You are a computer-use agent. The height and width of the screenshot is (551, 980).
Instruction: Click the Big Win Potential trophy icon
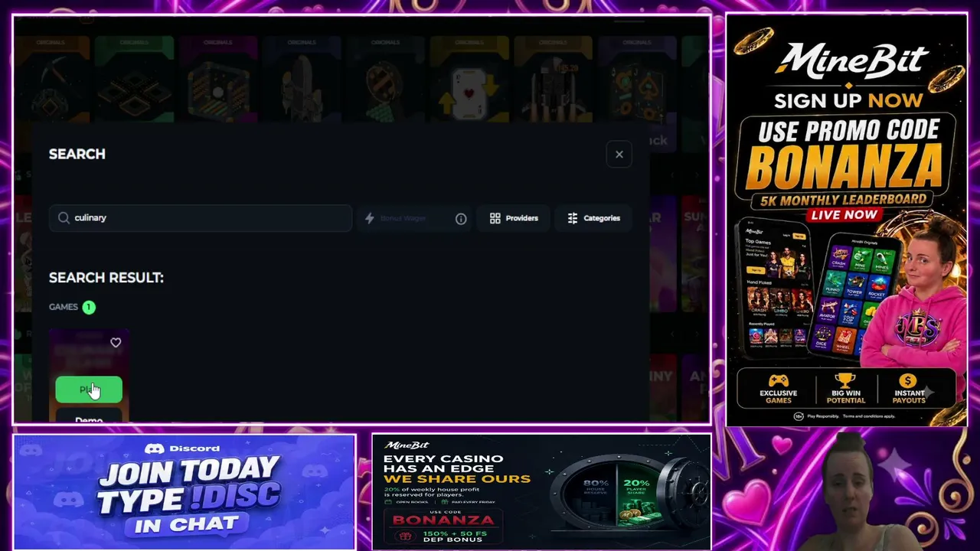point(845,380)
